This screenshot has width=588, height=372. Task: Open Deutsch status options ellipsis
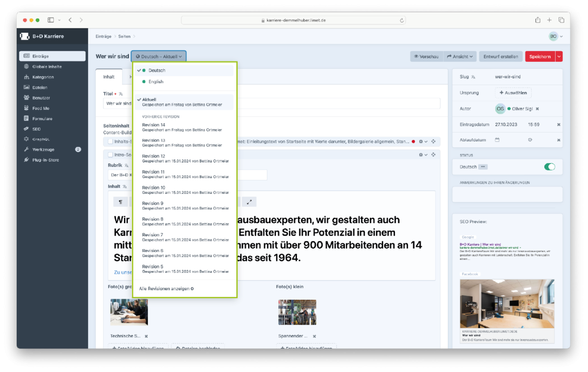(x=483, y=167)
